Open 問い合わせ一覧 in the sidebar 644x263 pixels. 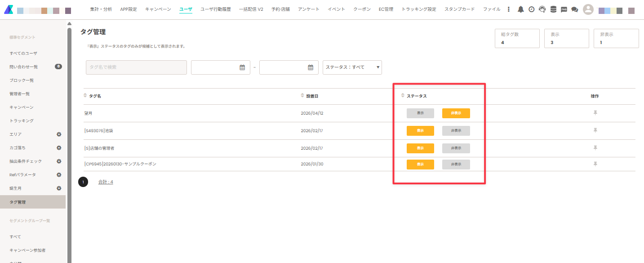click(x=24, y=67)
